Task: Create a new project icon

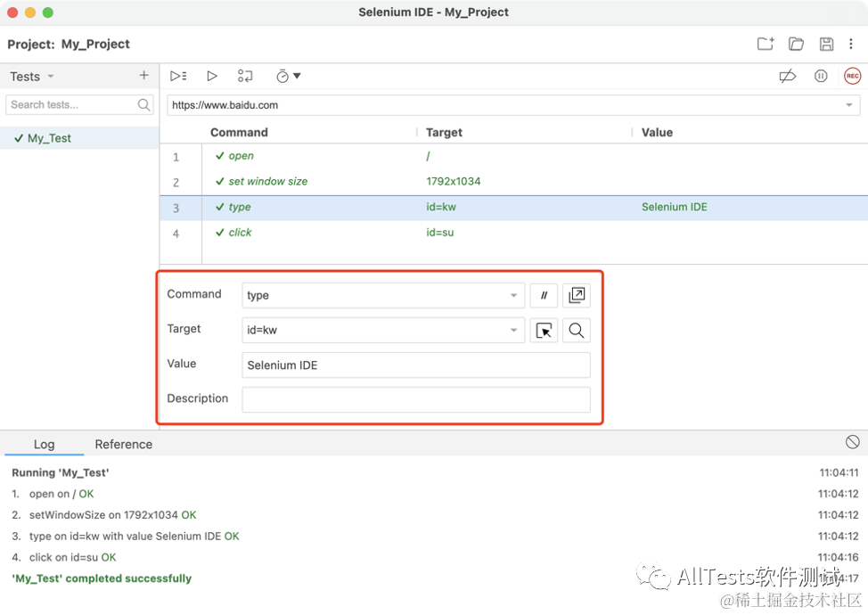Action: pos(766,44)
